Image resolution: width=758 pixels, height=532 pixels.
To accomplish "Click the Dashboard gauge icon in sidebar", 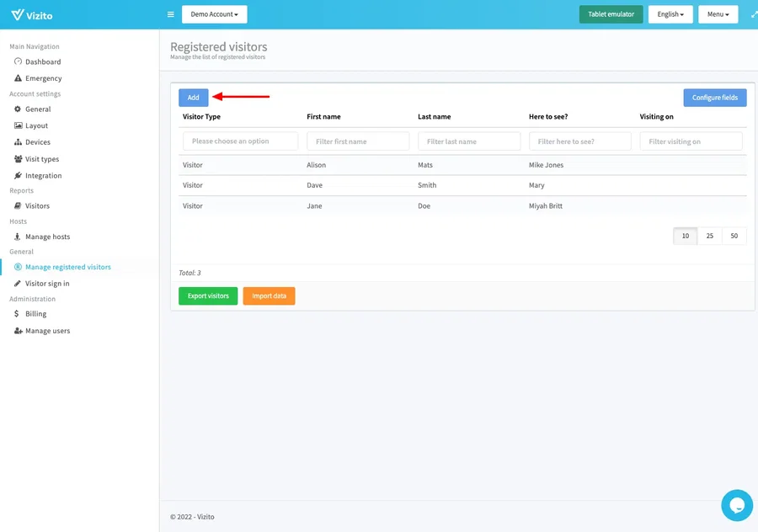I will 18,61.
